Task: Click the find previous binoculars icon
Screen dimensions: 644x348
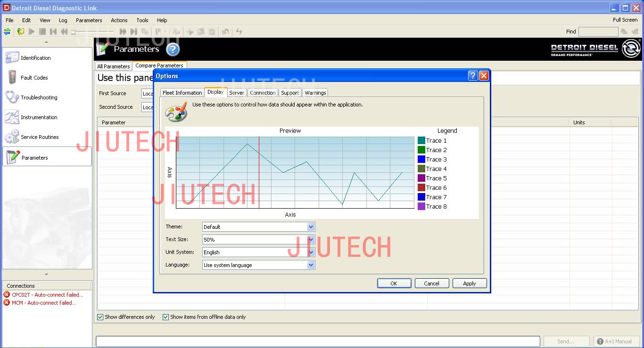Action: tap(624, 32)
